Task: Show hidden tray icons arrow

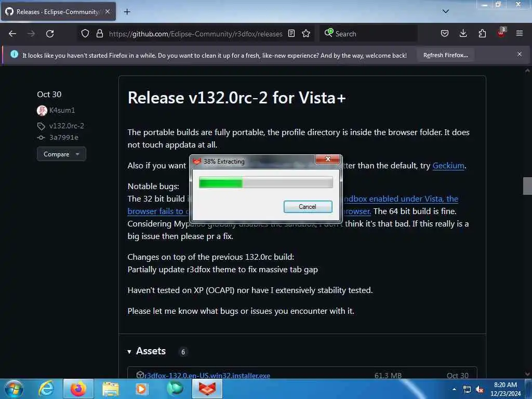Action: (454, 389)
